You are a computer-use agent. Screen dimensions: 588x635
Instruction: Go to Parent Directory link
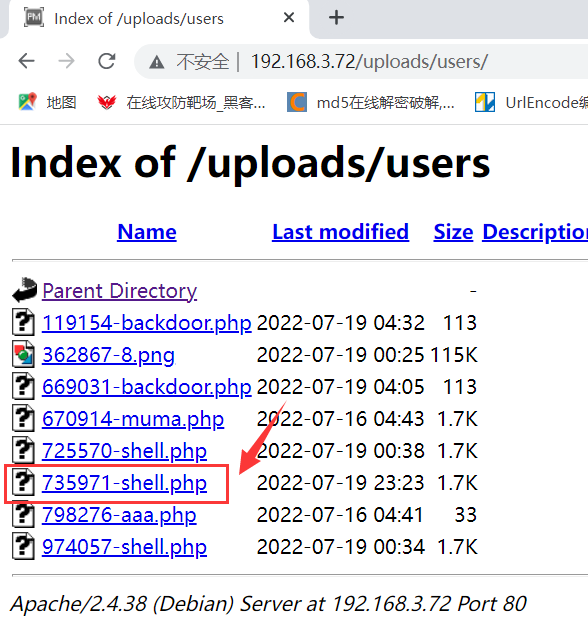pos(119,291)
